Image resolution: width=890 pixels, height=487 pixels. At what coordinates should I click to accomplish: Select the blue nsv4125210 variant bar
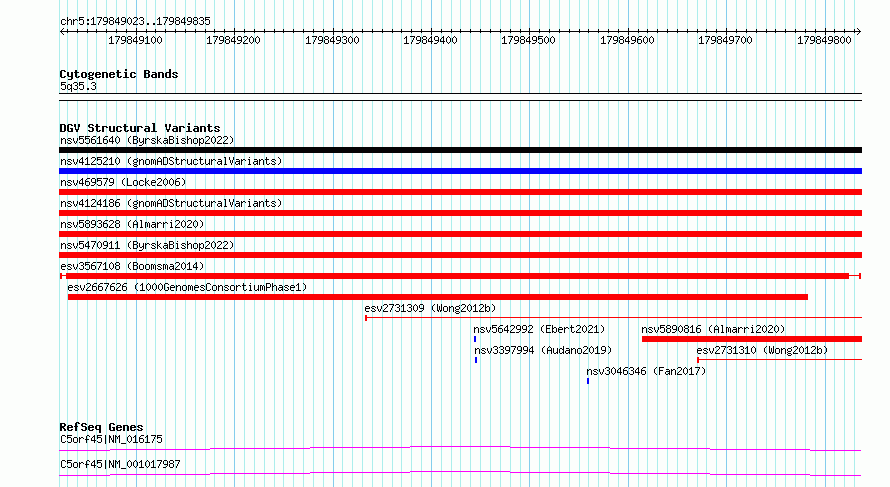click(460, 171)
